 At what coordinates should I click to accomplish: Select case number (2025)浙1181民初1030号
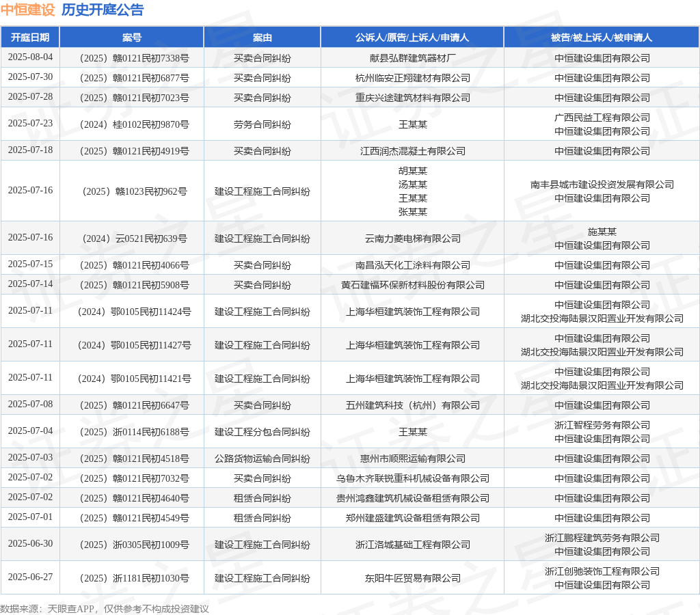point(135,578)
